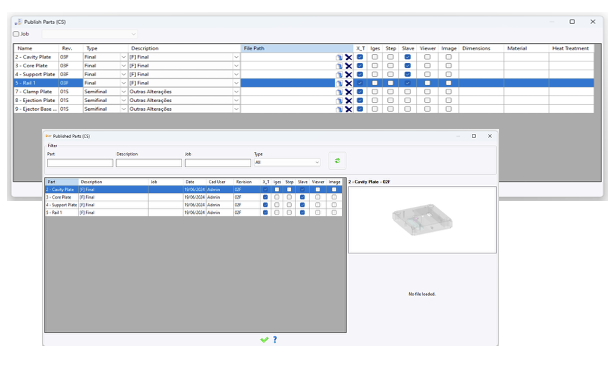Browse file path for 7 - Clamp Plate
Viewport: 616px width, 378px height.
(x=339, y=92)
